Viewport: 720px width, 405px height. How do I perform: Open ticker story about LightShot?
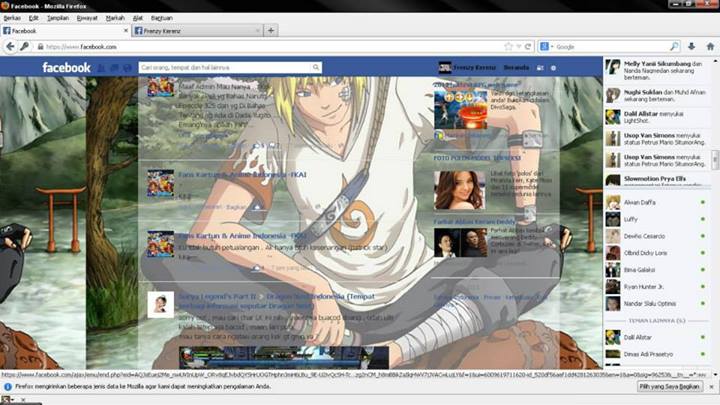pyautogui.click(x=657, y=117)
